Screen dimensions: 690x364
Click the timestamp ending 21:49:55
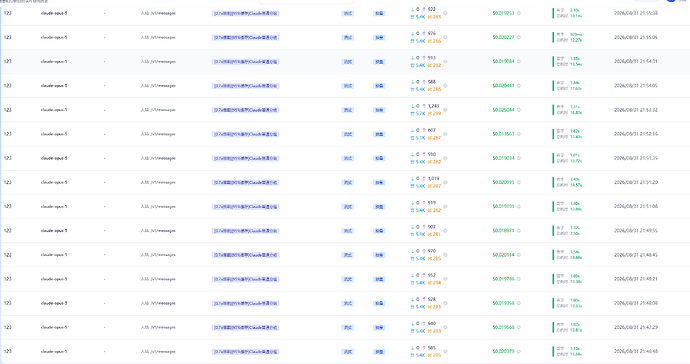tap(636, 231)
